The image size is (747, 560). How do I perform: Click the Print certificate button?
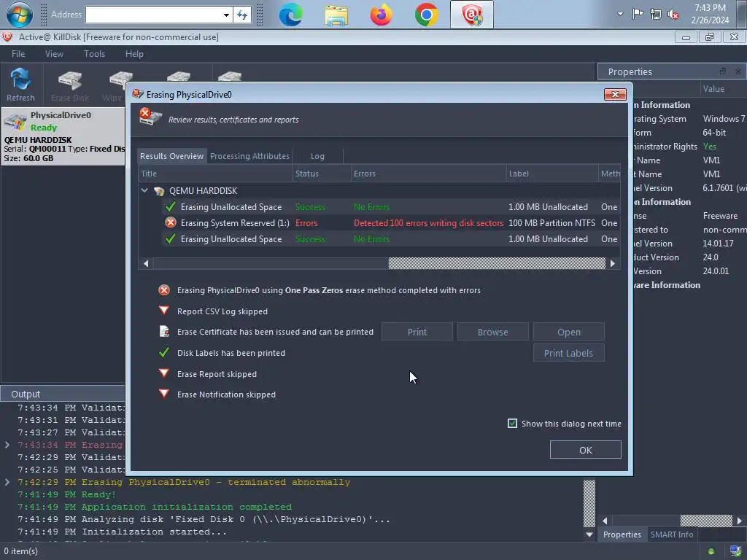417,332
